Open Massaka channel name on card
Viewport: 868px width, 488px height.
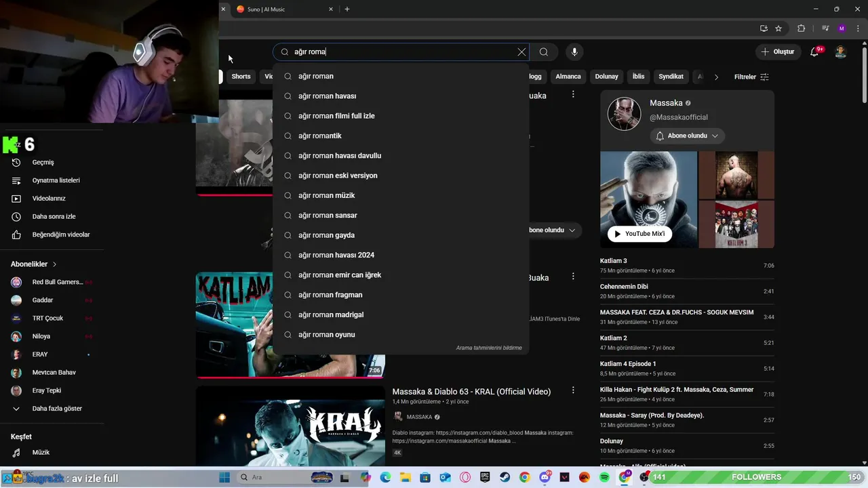tap(666, 103)
